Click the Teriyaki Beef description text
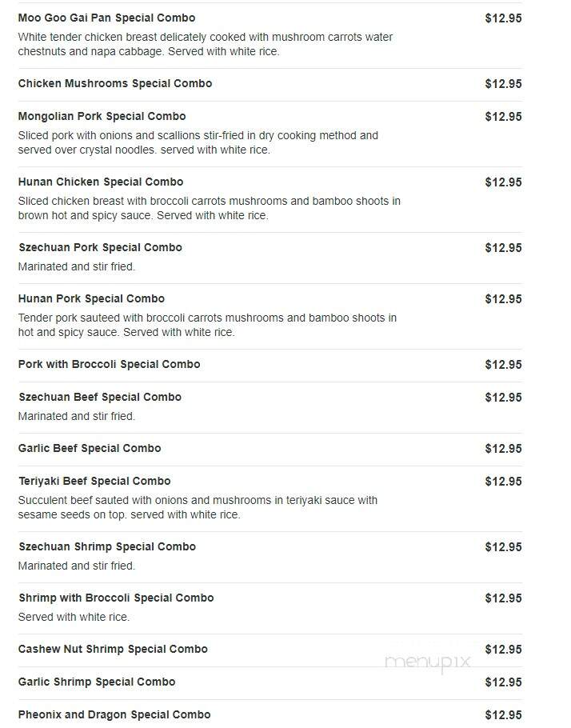Image resolution: width=571 pixels, height=728 pixels. coord(198,507)
